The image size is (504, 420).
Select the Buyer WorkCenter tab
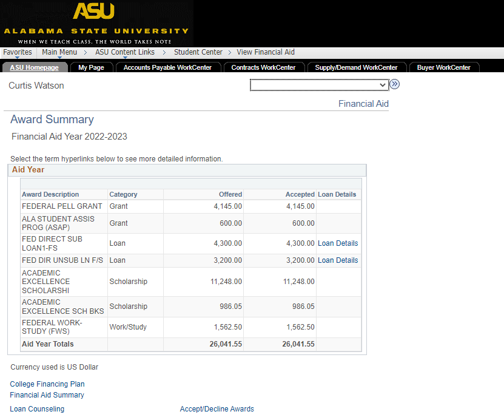click(443, 67)
